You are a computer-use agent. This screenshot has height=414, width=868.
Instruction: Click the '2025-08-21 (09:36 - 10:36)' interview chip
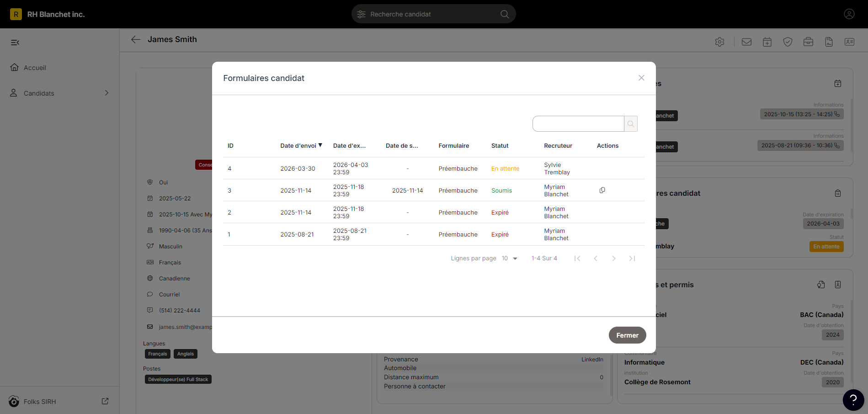click(x=800, y=145)
